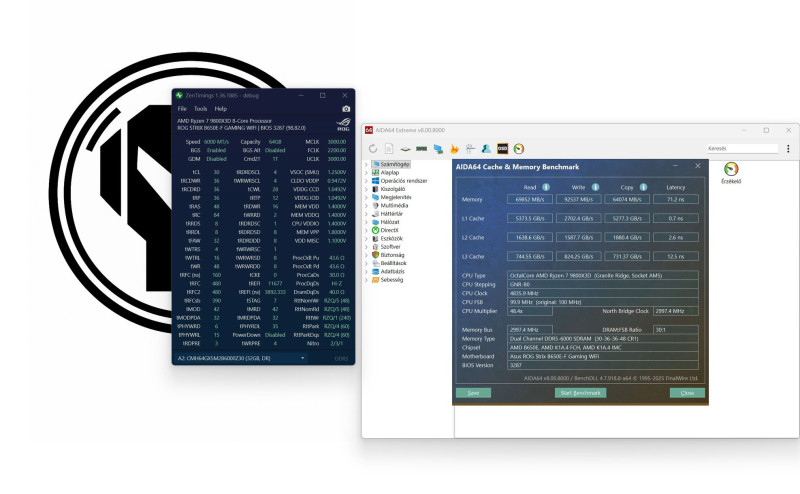Click the Motherboard field Asus ROG Strix B650E-F

coord(603,357)
